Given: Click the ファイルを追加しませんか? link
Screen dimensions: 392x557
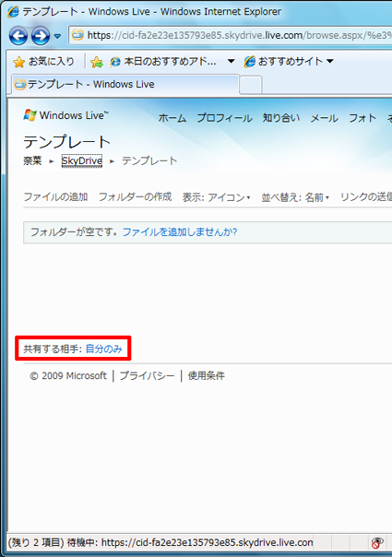Looking at the screenshot, I should click(180, 232).
